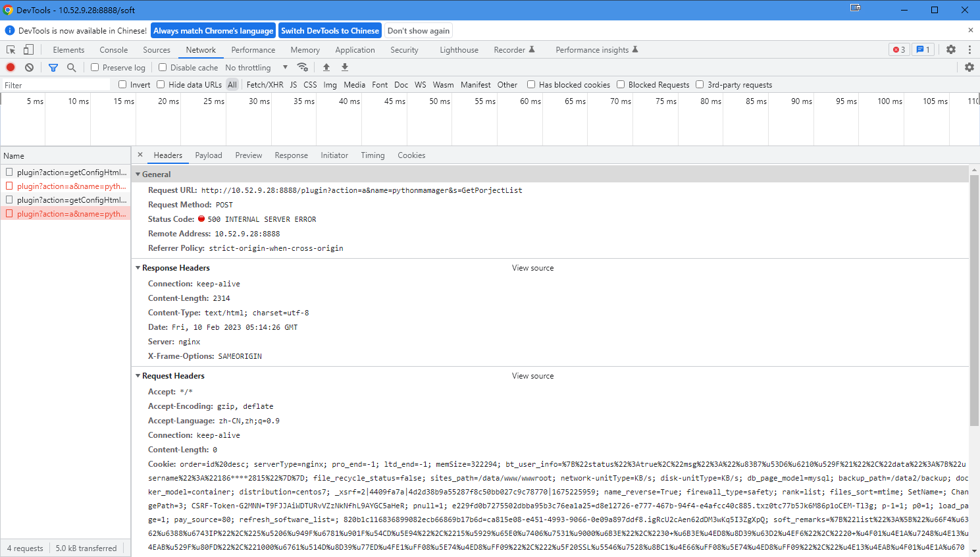980x557 pixels.
Task: Filter requests by JS type
Action: pos(294,85)
